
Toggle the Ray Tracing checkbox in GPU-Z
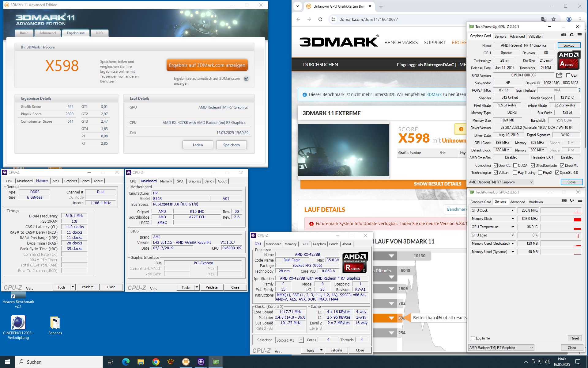click(515, 173)
